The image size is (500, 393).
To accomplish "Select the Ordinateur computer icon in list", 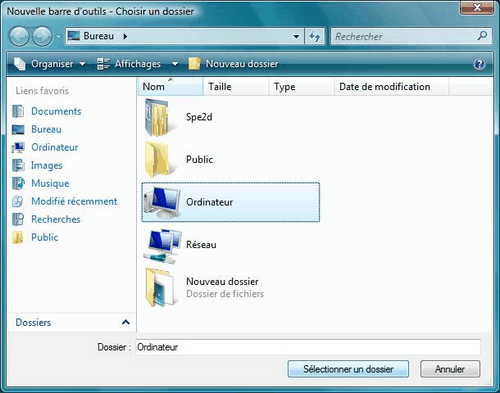I will [163, 203].
